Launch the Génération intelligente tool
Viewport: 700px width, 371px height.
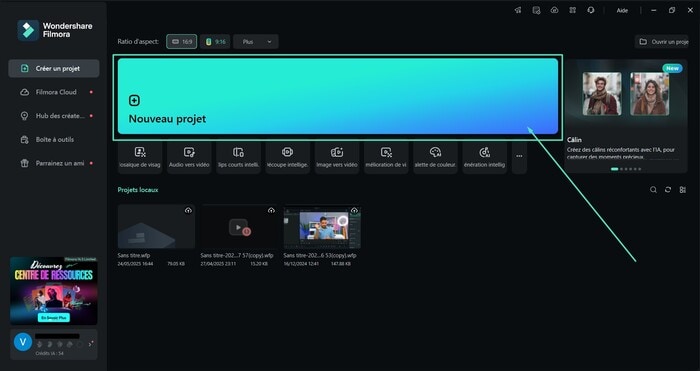click(484, 157)
